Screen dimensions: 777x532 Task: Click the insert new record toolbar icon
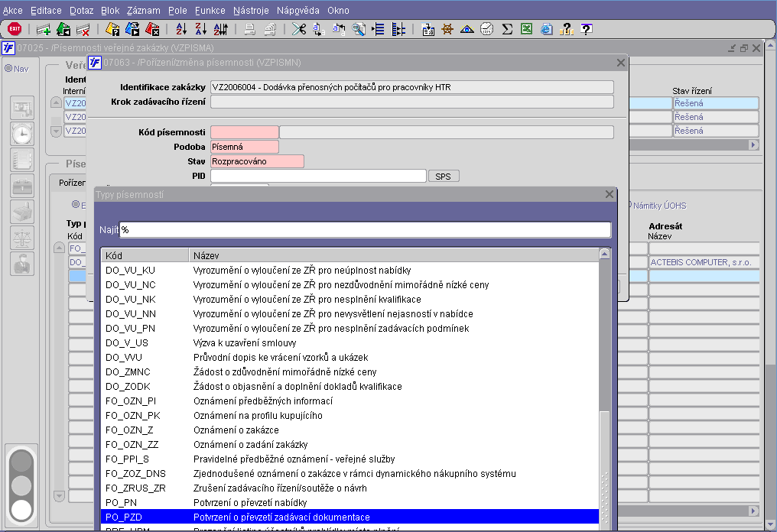(44, 29)
